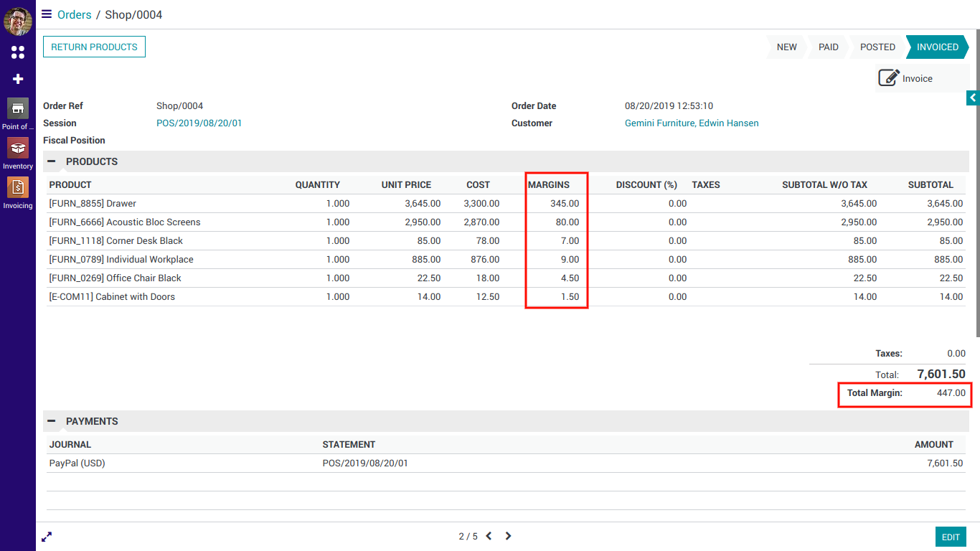Screen dimensions: 980x551
Task: Click the user avatar picture
Action: click(18, 22)
